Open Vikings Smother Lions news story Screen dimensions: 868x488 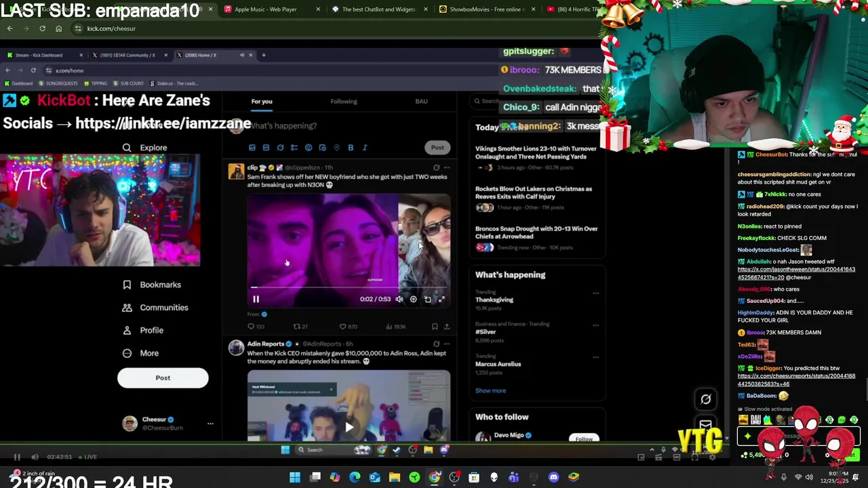click(536, 157)
